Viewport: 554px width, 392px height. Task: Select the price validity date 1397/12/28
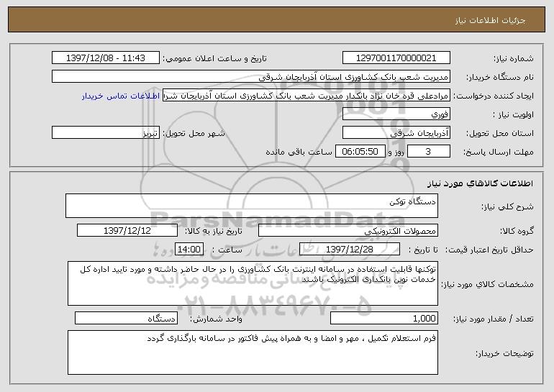pyautogui.click(x=350, y=250)
